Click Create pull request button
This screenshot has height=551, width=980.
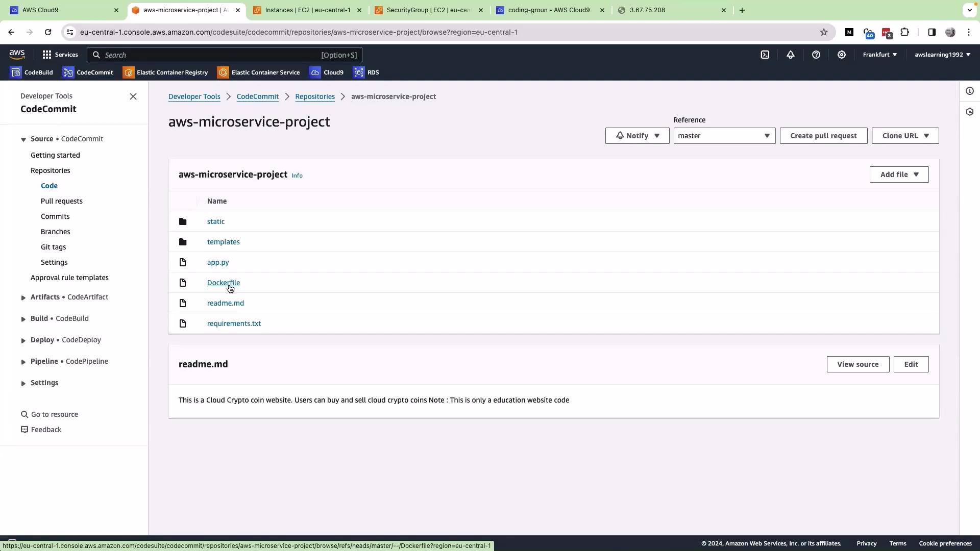[x=823, y=136]
